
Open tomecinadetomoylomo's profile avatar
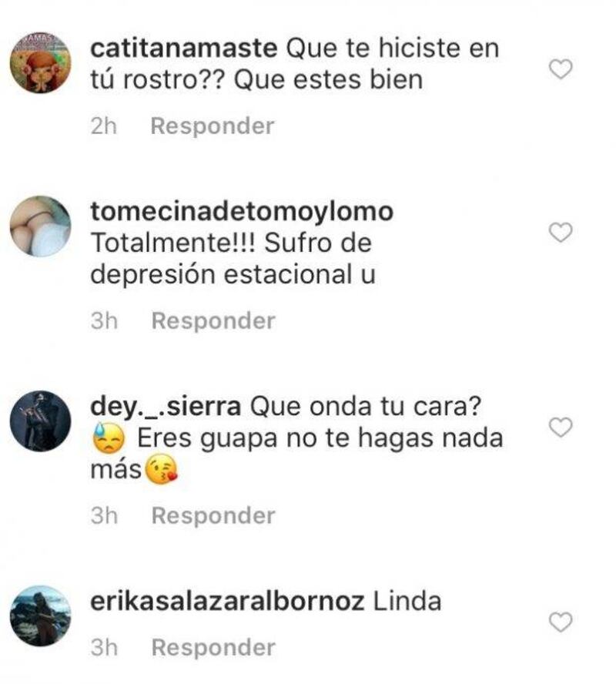tap(41, 226)
